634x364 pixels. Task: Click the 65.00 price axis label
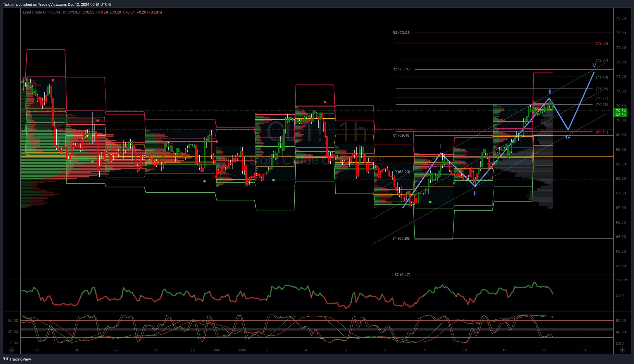pyautogui.click(x=621, y=266)
